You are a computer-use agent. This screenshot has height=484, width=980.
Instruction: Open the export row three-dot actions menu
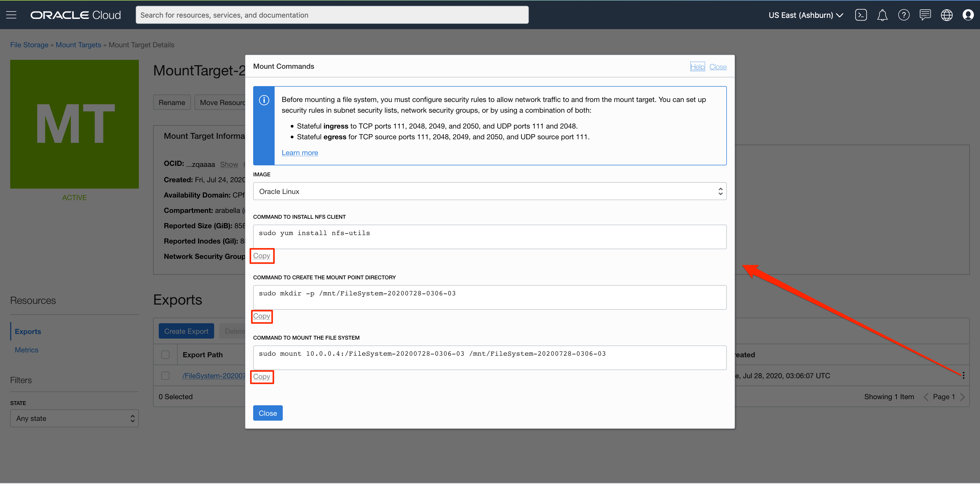click(x=963, y=375)
